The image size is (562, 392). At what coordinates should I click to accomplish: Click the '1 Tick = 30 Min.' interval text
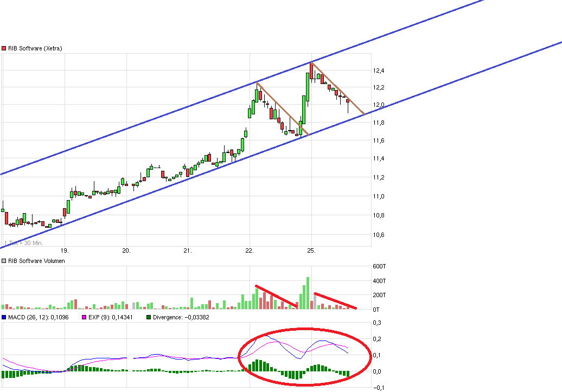click(23, 242)
